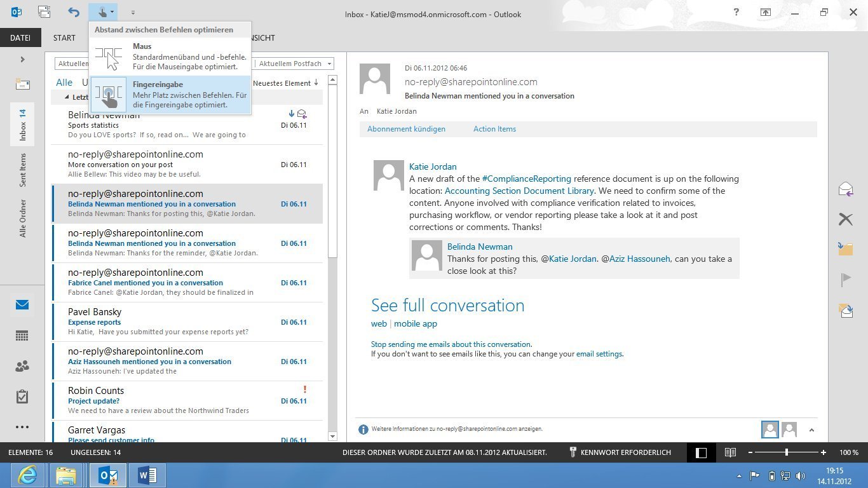
Task: Open the DATEI tab
Action: [20, 37]
